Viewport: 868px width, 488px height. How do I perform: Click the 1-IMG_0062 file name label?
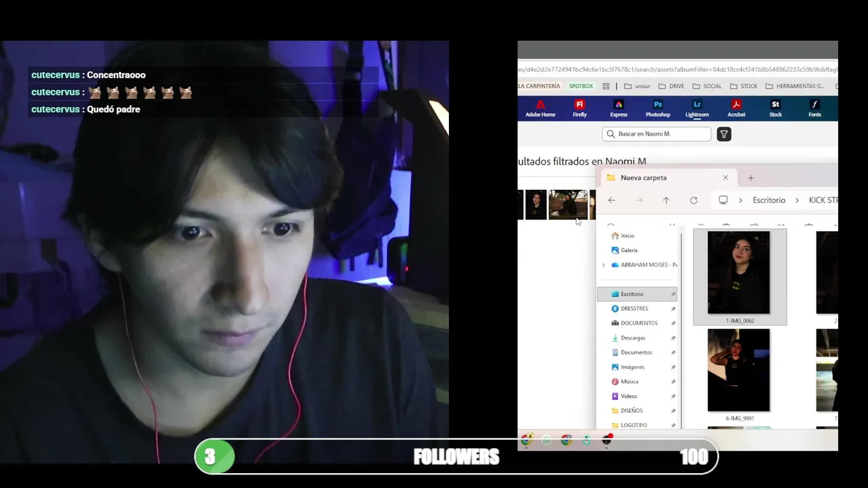point(740,321)
